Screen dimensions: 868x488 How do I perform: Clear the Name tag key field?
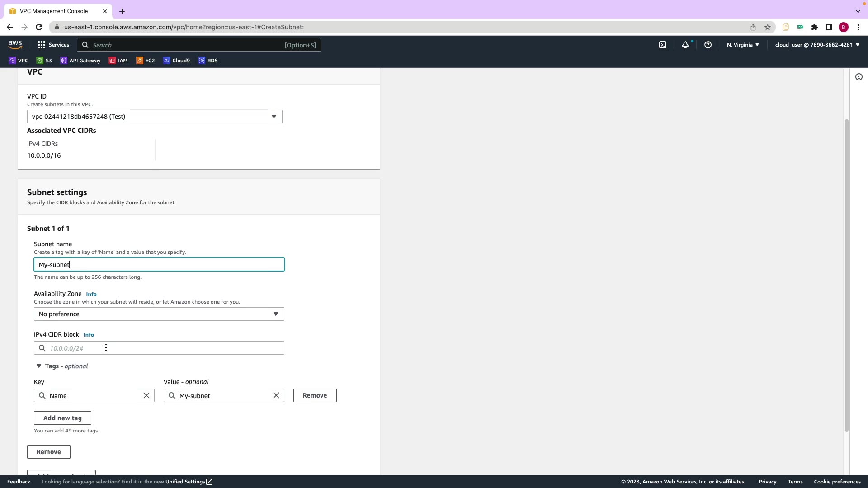click(146, 395)
